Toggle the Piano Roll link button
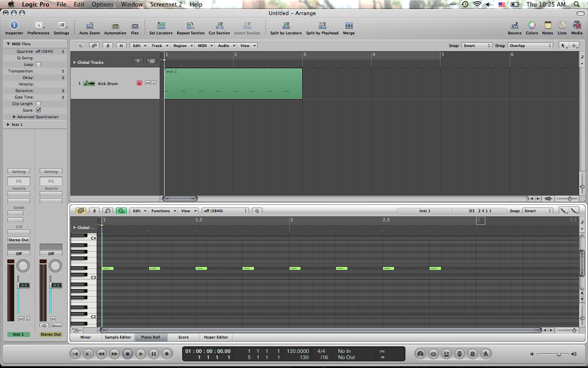The image size is (588, 368). click(81, 211)
